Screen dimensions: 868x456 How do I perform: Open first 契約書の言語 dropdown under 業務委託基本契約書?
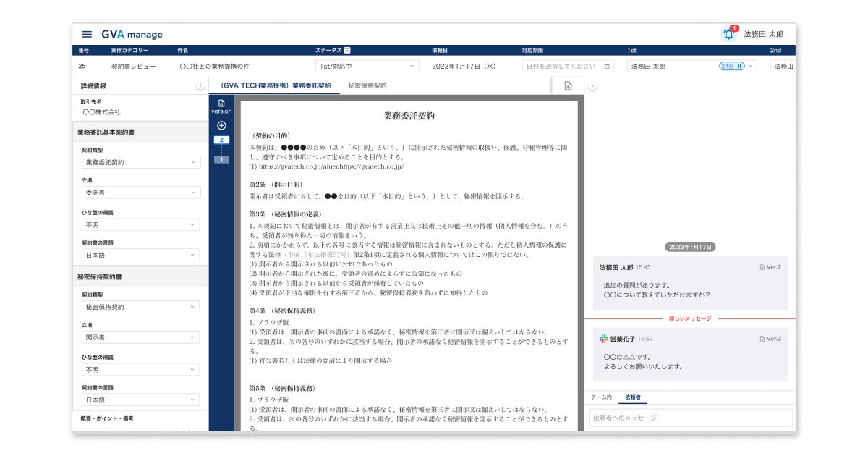point(141,255)
